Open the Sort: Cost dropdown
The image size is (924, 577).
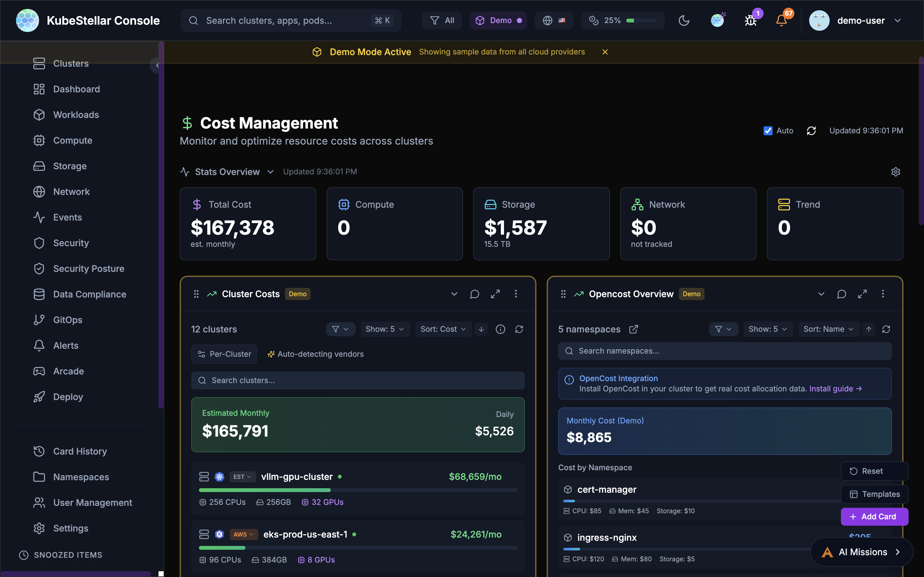(443, 329)
